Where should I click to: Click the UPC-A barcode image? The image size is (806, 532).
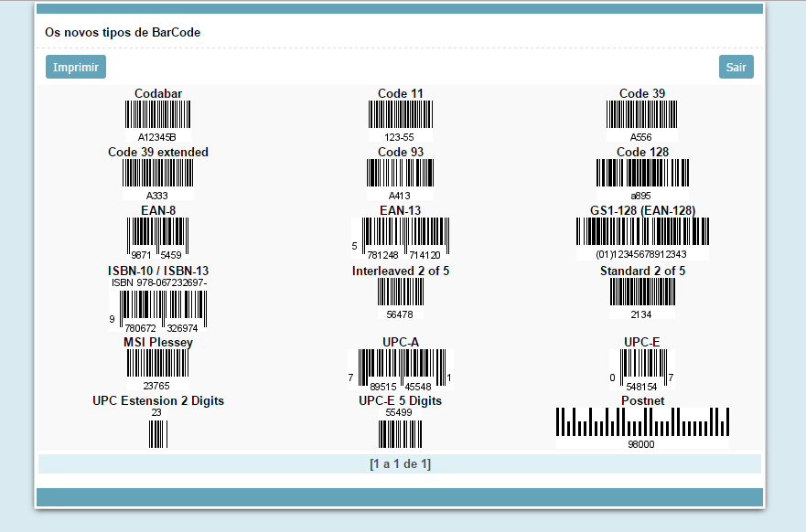[401, 368]
